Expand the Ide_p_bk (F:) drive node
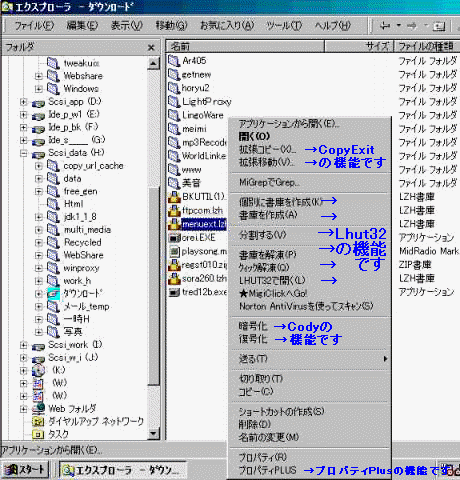Screen dimensions: 460x480 tap(23, 127)
